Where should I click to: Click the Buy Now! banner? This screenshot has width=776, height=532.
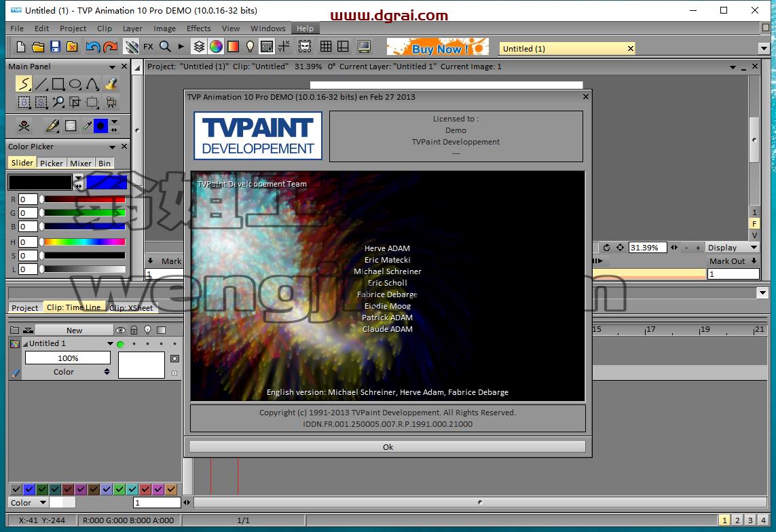click(x=437, y=47)
